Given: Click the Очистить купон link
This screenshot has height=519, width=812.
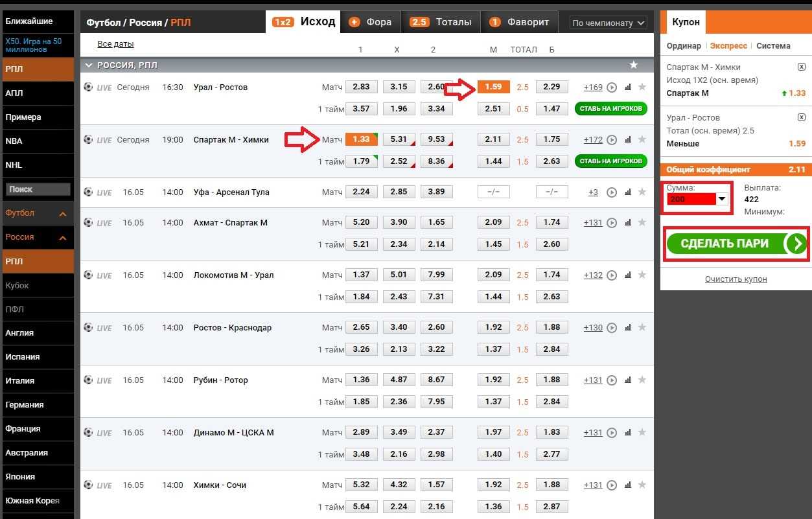Looking at the screenshot, I should tap(736, 279).
